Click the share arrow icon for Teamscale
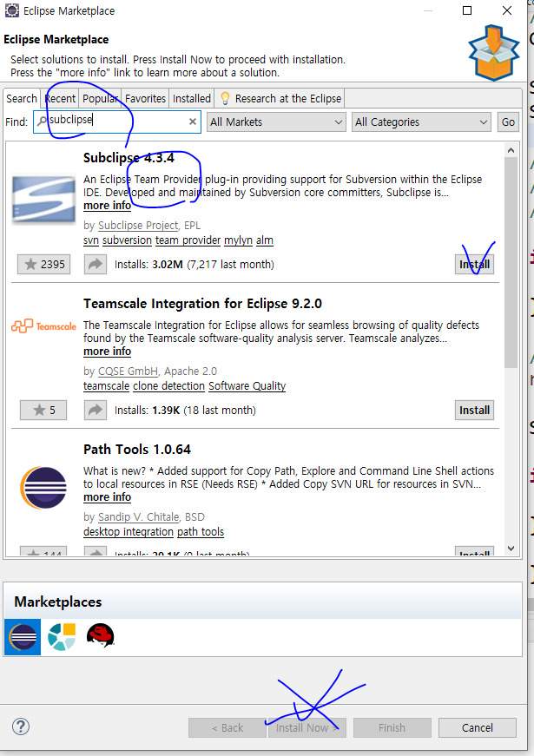The image size is (534, 756). [95, 411]
